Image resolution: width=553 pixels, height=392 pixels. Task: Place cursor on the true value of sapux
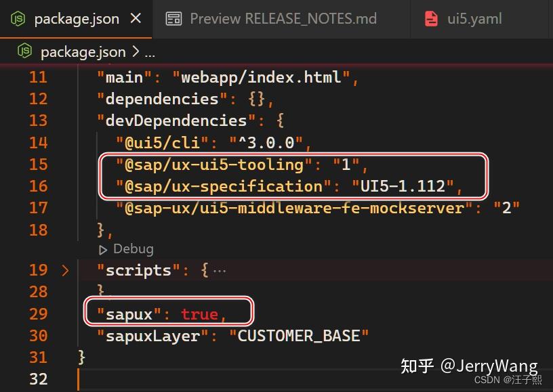199,313
